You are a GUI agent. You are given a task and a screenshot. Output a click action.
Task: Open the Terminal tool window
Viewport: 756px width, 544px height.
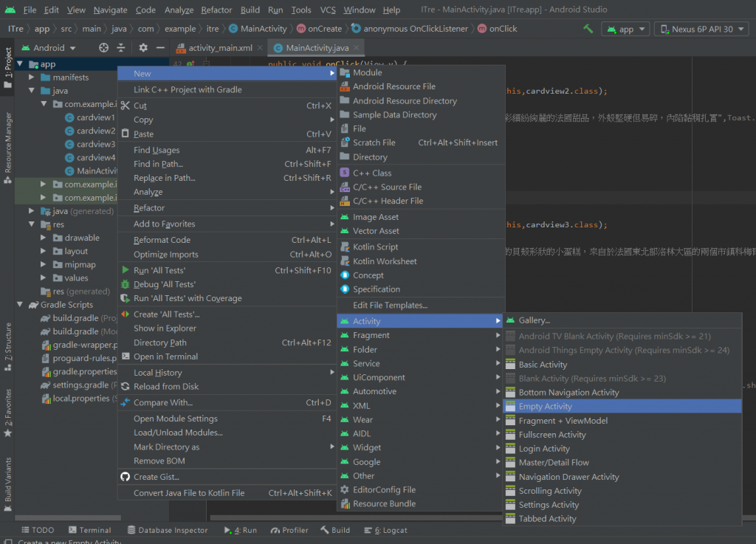tap(89, 530)
